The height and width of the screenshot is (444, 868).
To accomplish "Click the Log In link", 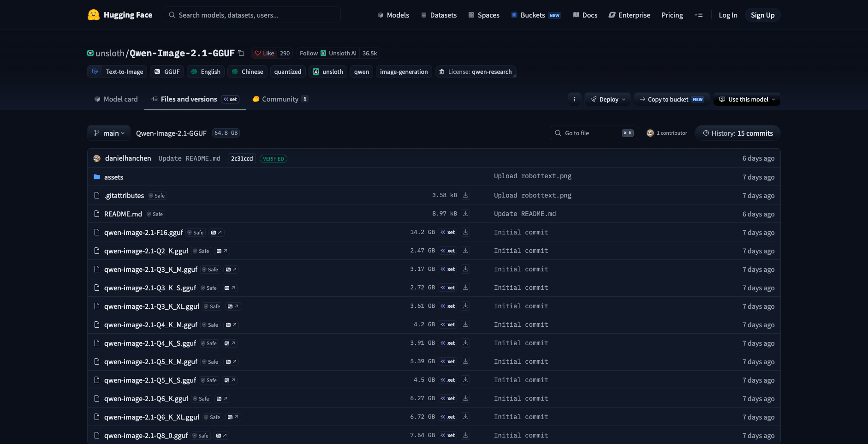I will pyautogui.click(x=728, y=15).
